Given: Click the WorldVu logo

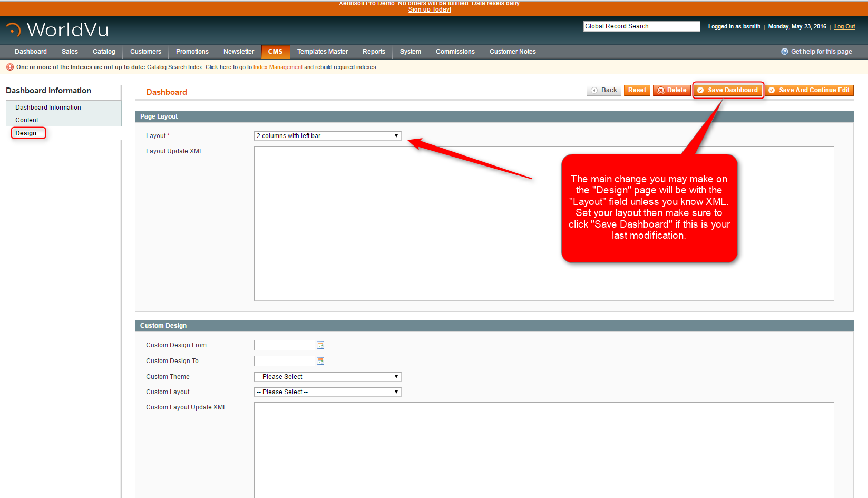Looking at the screenshot, I should (x=57, y=30).
